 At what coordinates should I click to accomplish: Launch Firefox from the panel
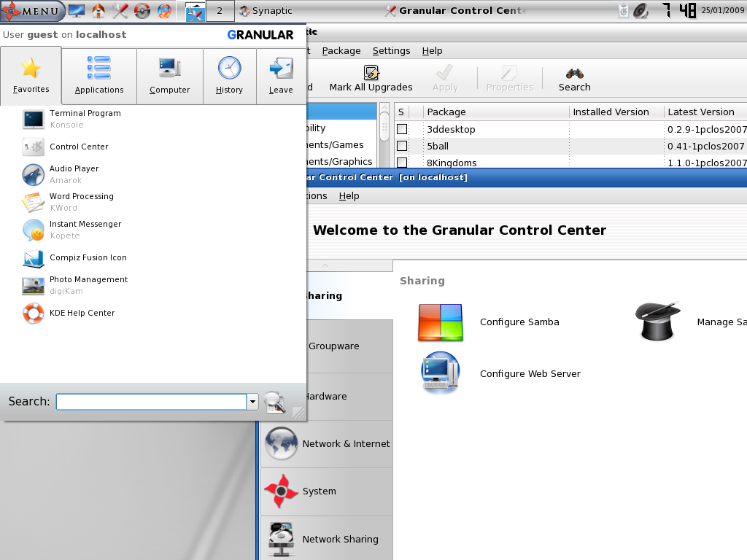tap(164, 10)
